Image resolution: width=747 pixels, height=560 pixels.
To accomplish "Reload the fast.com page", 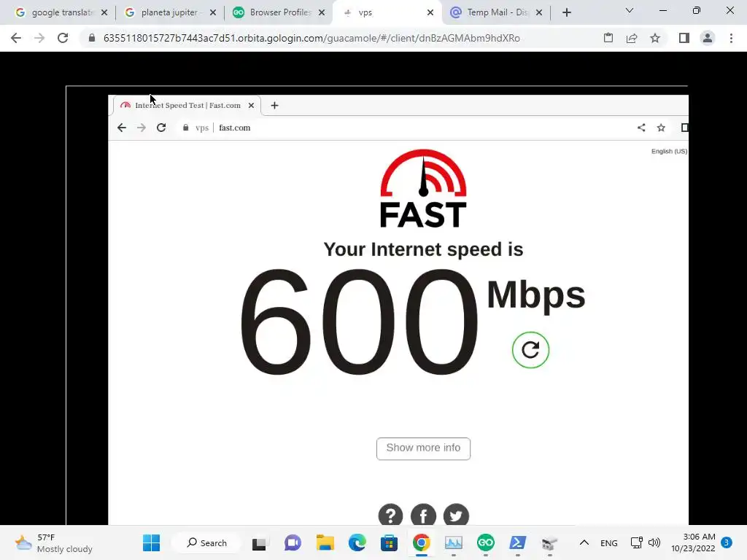I will [x=161, y=128].
